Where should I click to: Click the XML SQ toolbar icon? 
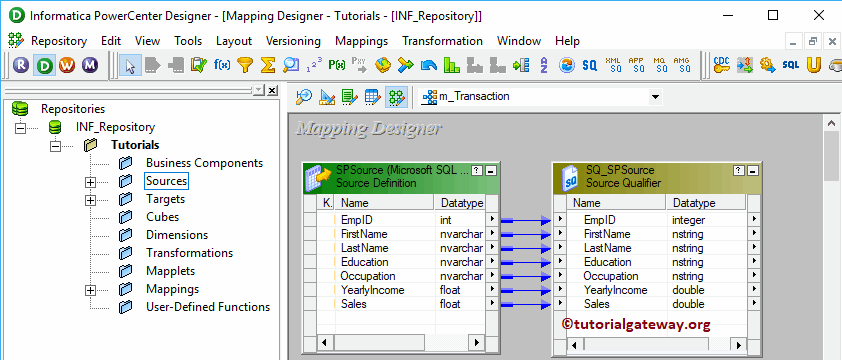pyautogui.click(x=613, y=66)
